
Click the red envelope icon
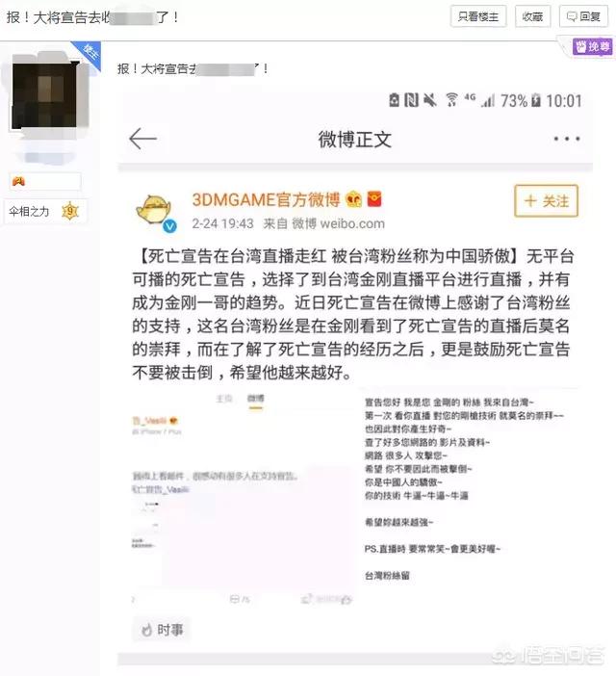point(374,199)
